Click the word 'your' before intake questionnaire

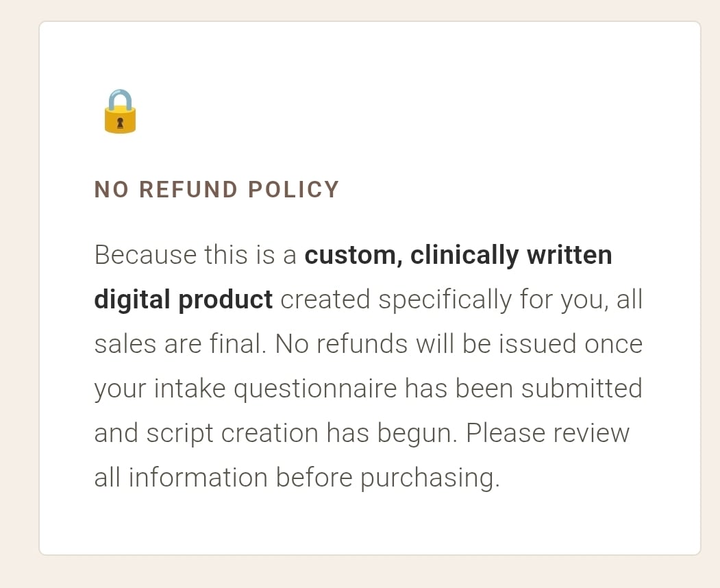[119, 389]
